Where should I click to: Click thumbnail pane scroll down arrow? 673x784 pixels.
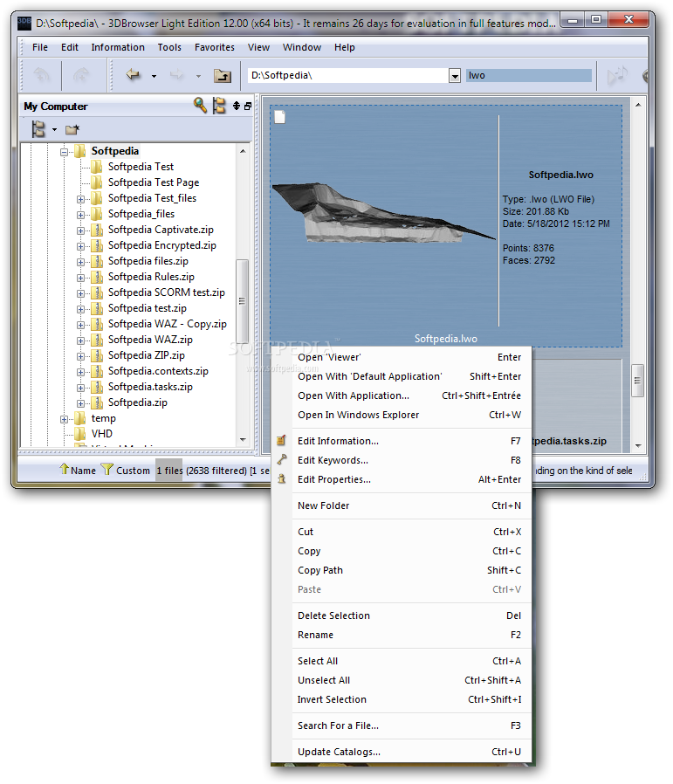point(638,445)
